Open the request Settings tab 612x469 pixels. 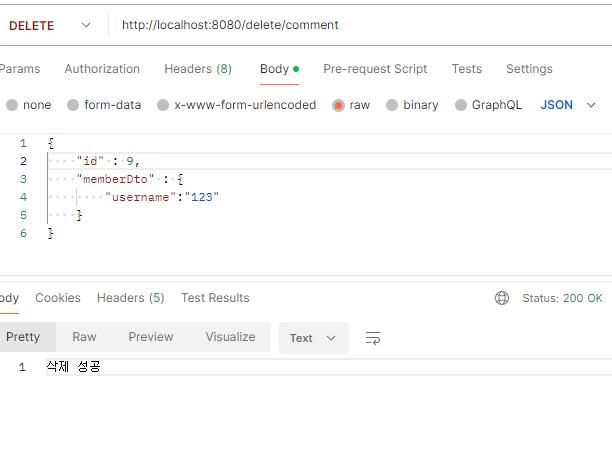pos(529,69)
